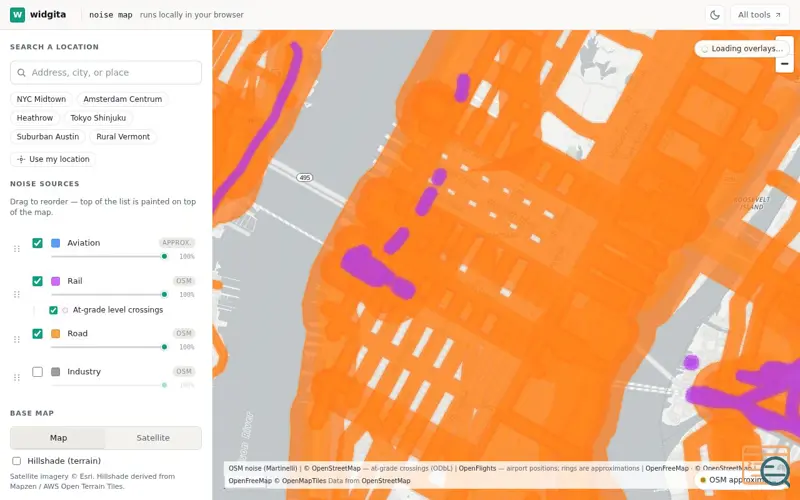Click the Road OSM badge
Screen dimensions: 800x500
184,334
